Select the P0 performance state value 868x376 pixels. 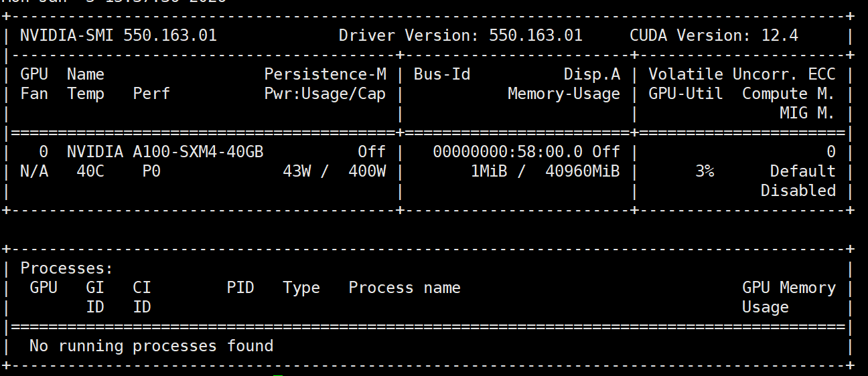click(x=151, y=171)
